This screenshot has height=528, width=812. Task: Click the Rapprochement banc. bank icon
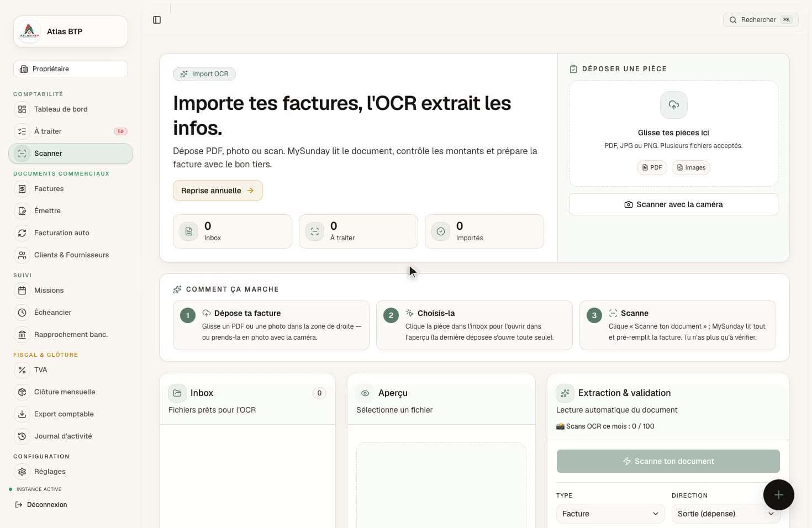point(22,335)
